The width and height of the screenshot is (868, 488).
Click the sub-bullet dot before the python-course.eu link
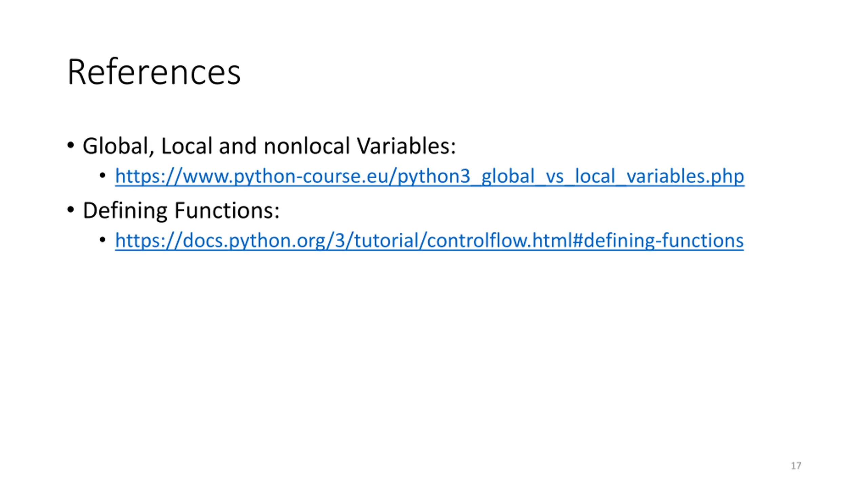click(x=103, y=176)
